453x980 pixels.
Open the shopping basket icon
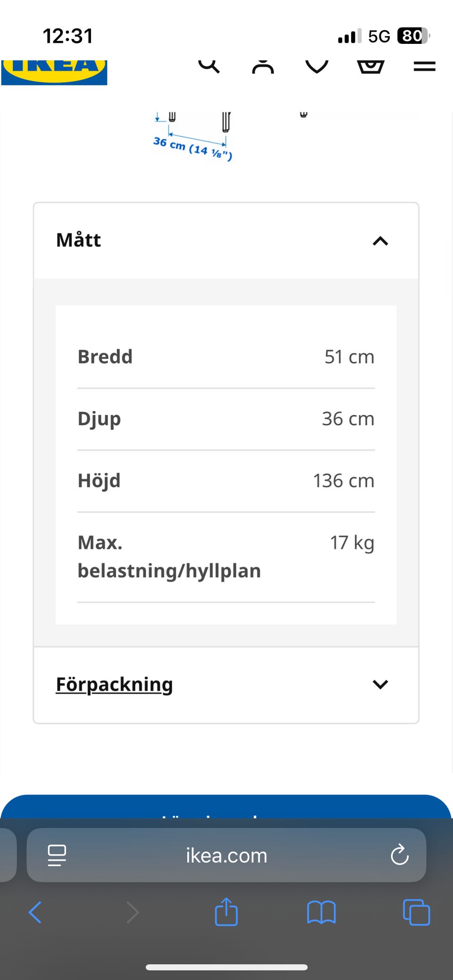tap(370, 66)
